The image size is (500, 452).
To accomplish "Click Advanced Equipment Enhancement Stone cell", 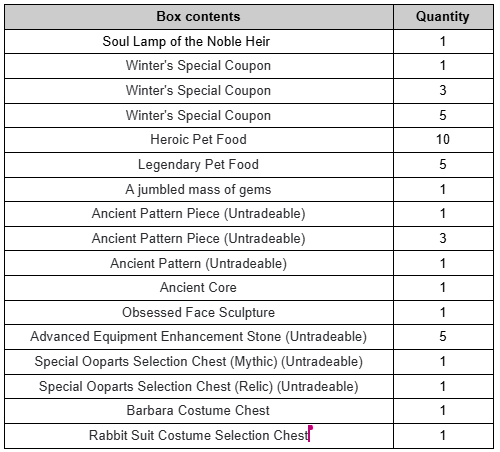I will tap(199, 337).
